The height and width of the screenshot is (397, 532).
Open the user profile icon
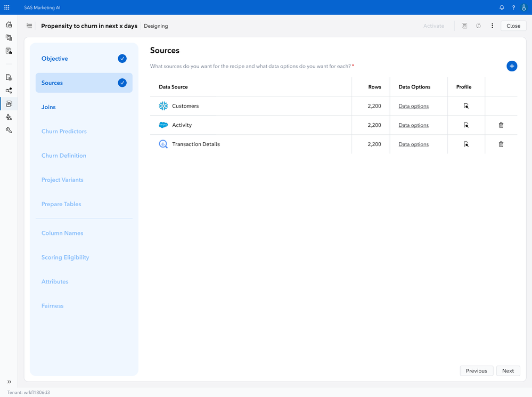pyautogui.click(x=523, y=7)
